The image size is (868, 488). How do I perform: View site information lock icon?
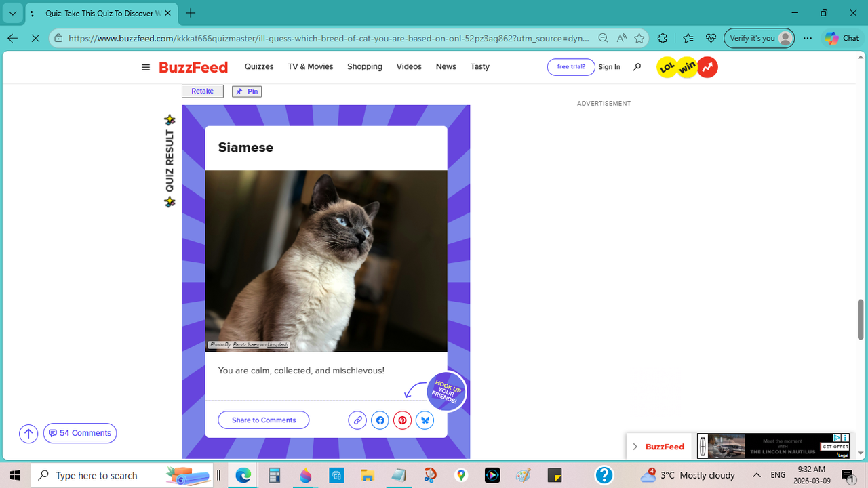[59, 39]
